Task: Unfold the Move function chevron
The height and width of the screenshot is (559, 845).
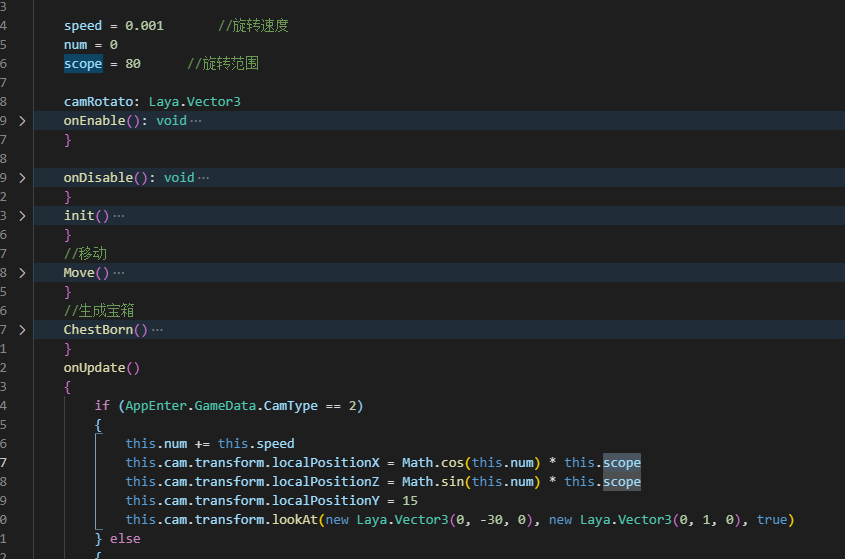Action: [x=22, y=273]
